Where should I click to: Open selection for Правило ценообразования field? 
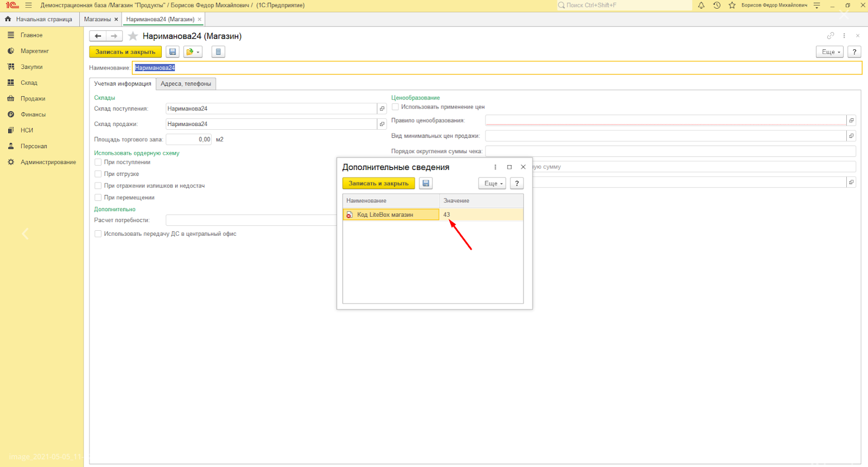point(851,121)
